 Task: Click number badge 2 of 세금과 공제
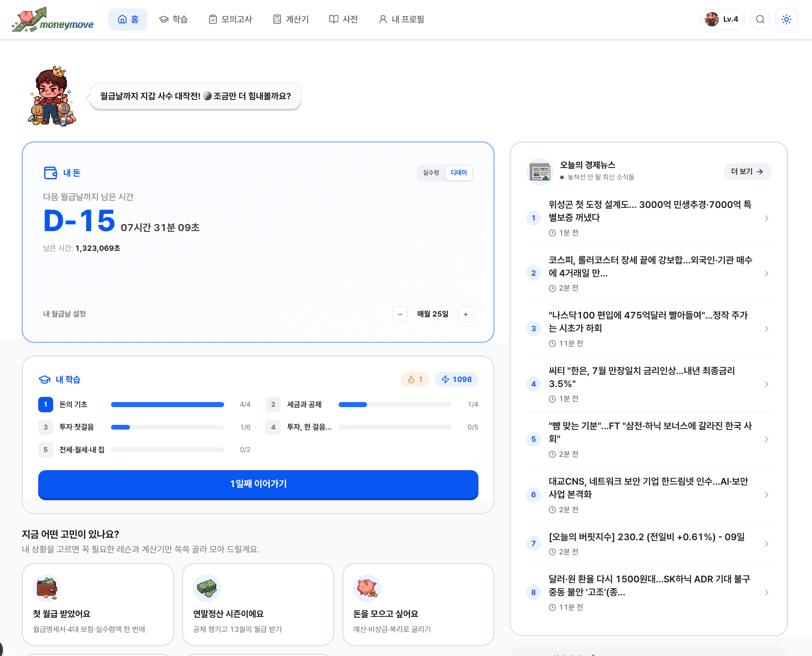[x=273, y=404]
